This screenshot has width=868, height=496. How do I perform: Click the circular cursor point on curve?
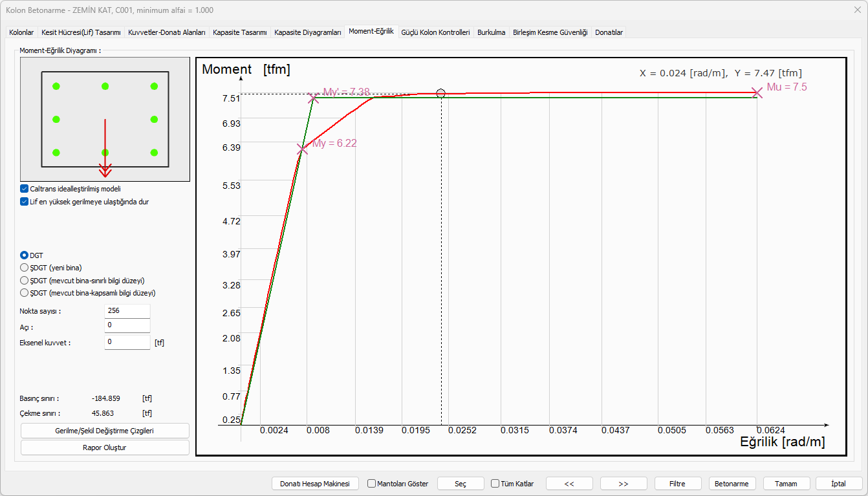click(441, 93)
